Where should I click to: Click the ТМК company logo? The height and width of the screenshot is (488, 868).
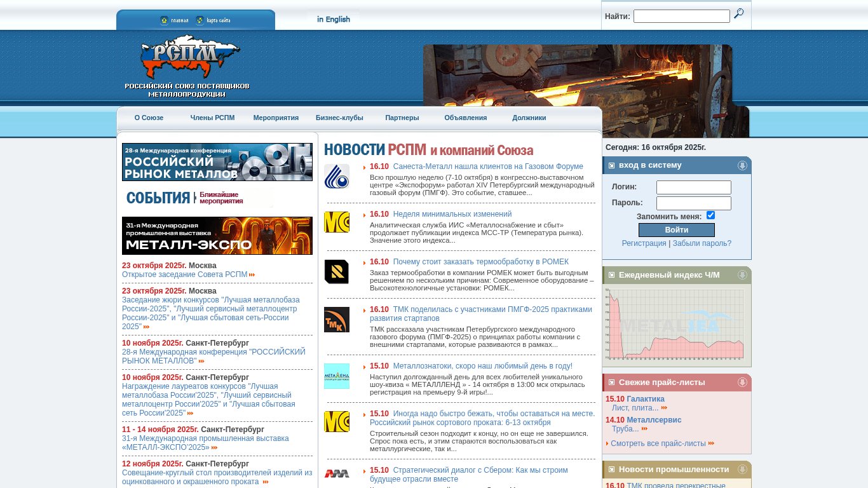coord(337,320)
